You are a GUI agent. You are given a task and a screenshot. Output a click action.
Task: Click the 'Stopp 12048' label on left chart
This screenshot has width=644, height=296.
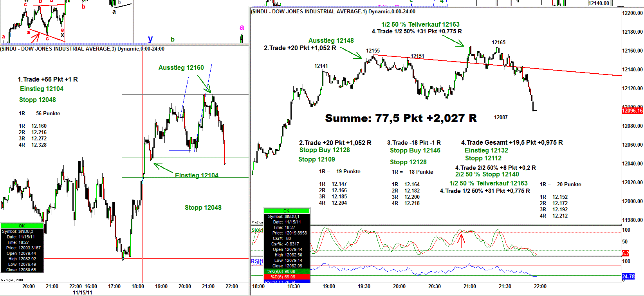click(x=203, y=208)
